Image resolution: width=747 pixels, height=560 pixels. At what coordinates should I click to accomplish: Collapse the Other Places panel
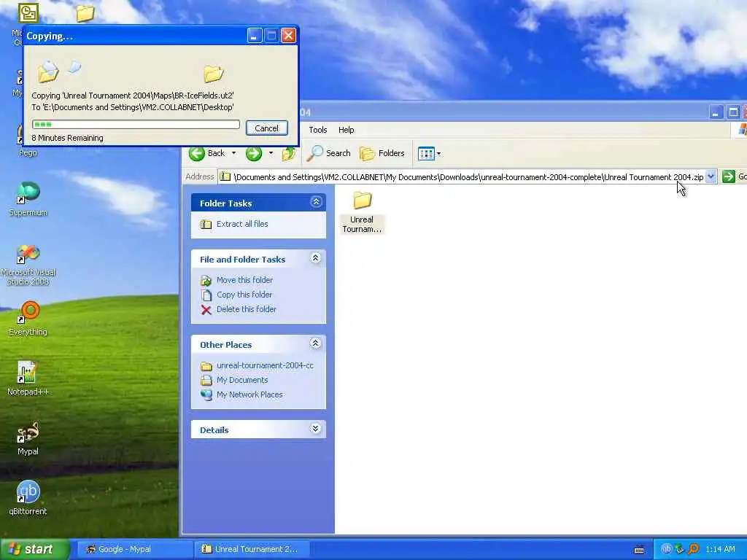(x=315, y=343)
